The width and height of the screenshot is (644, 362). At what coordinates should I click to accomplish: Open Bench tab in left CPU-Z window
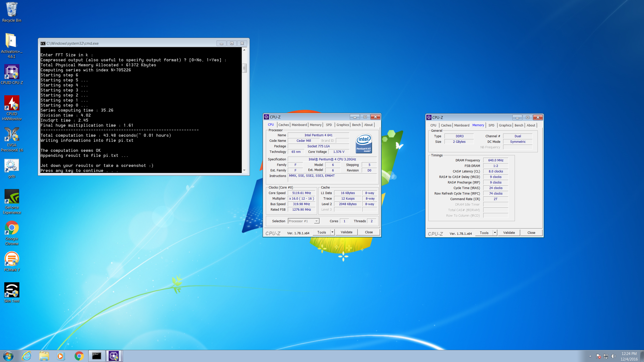click(x=356, y=125)
